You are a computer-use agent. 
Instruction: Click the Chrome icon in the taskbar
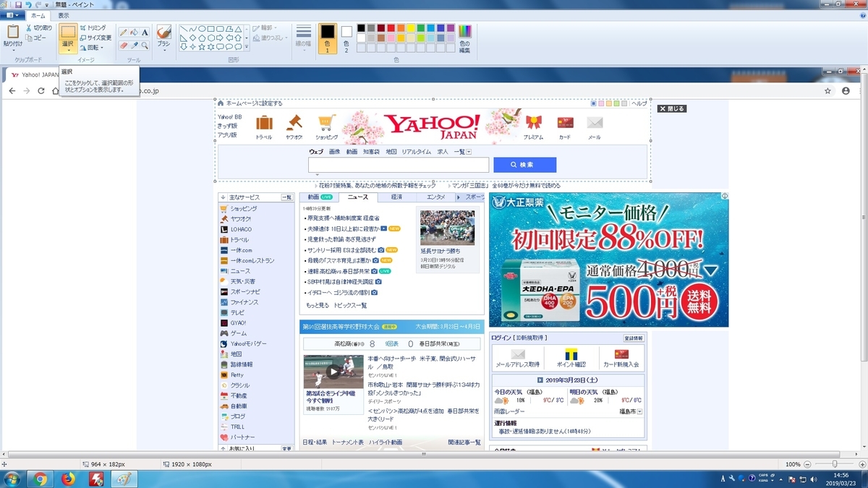pyautogui.click(x=40, y=479)
